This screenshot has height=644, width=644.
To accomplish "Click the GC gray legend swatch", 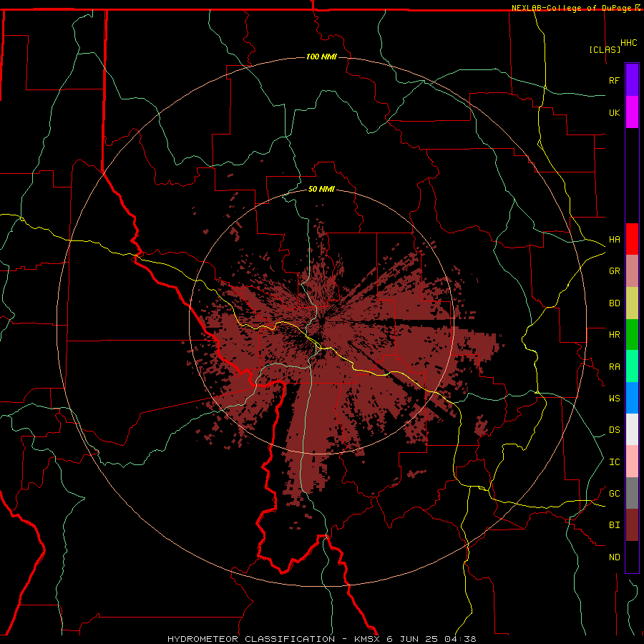I will [632, 493].
